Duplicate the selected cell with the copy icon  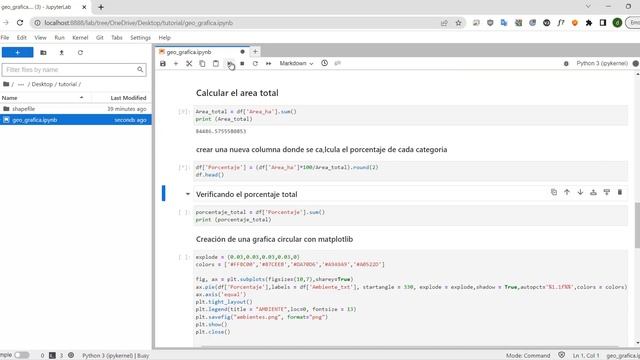554,192
